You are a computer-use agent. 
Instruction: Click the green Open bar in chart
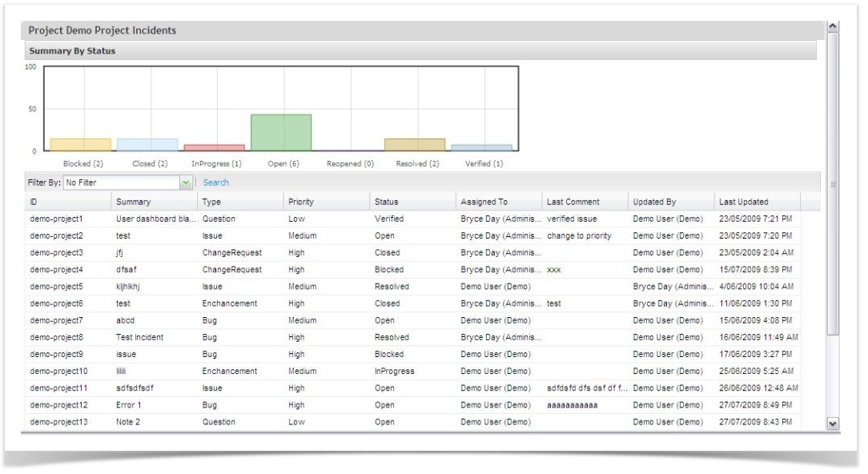pos(281,132)
